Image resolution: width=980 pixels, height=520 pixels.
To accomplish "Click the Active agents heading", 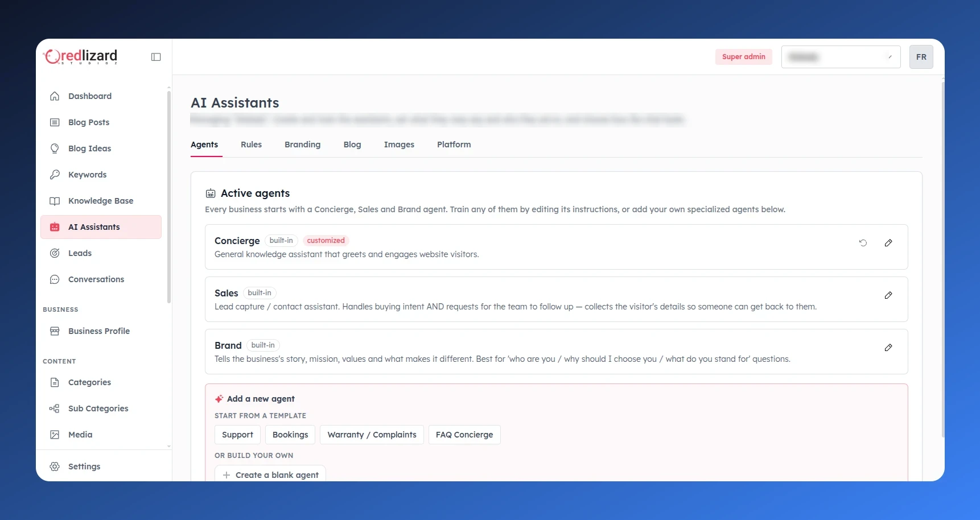I will click(255, 193).
